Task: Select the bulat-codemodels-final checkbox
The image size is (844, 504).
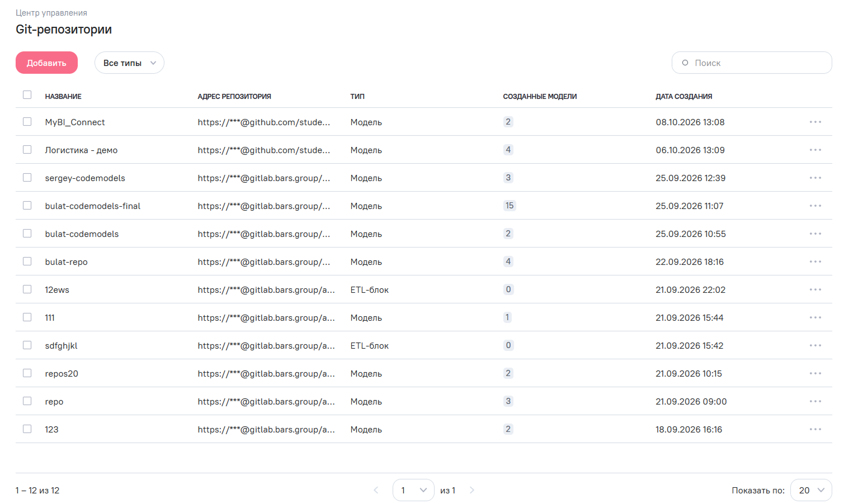Action: (x=27, y=205)
